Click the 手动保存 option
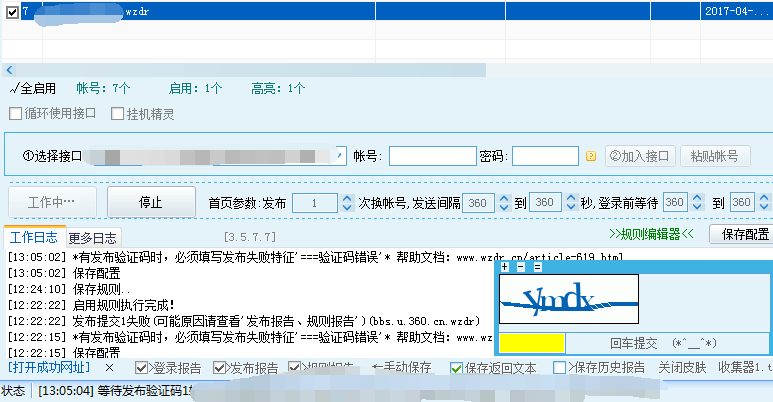The width and height of the screenshot is (773, 402). point(402,368)
